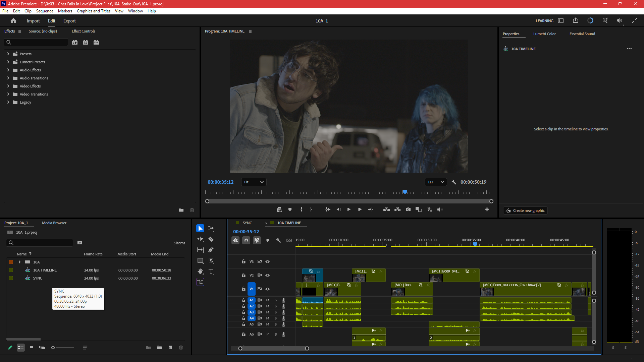Screen dimensions: 644x362
Task: Expand Audio Transitions folder
Action: point(8,78)
